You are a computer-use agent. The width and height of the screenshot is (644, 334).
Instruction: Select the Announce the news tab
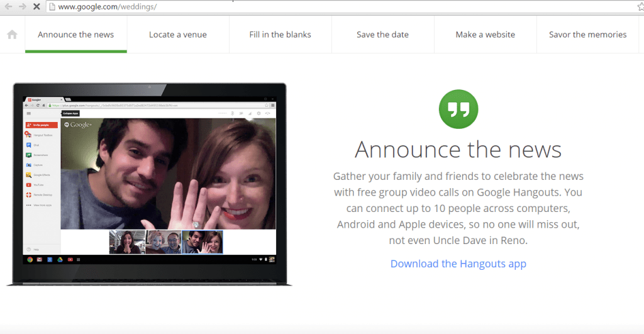pos(76,35)
